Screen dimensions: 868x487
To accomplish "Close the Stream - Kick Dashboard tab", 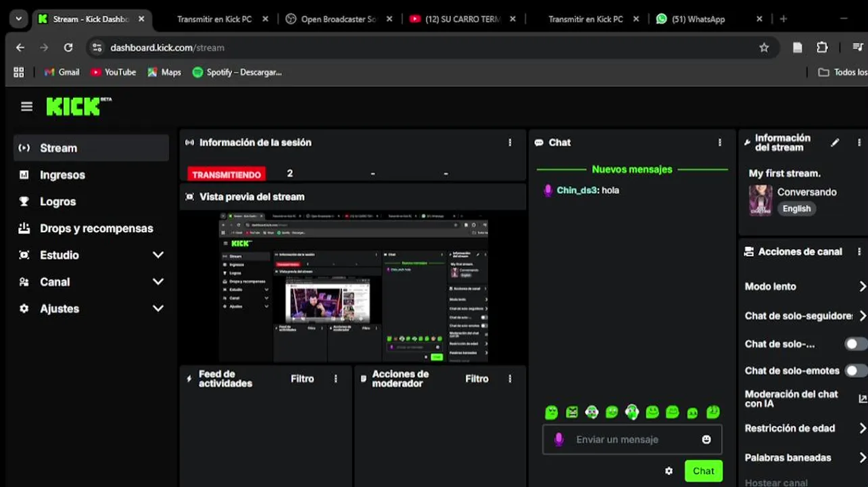I will 141,19.
